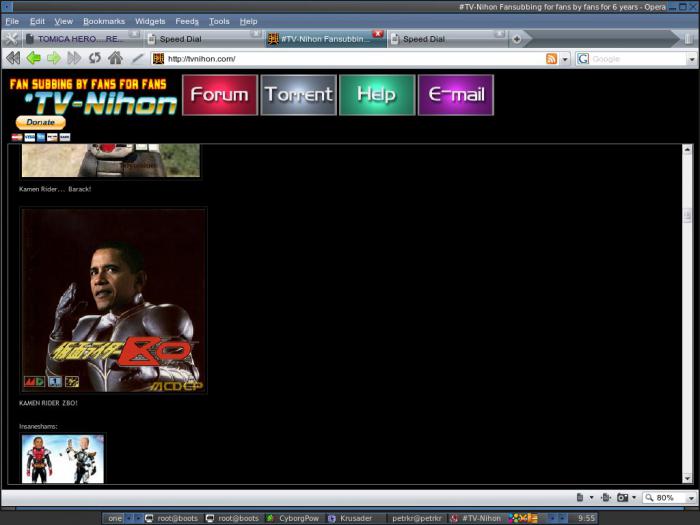Click the RSS feed icon in address bar
Image resolution: width=700 pixels, height=525 pixels.
(551, 59)
